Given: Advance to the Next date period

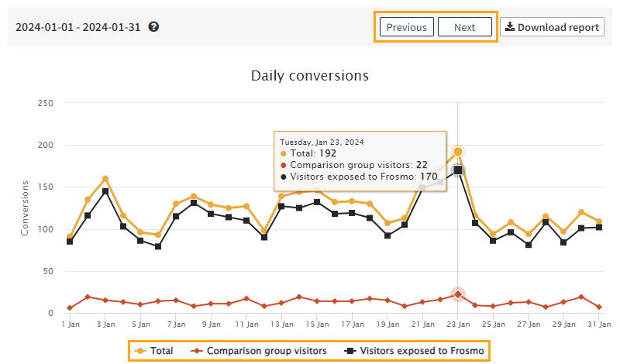Looking at the screenshot, I should click(465, 27).
